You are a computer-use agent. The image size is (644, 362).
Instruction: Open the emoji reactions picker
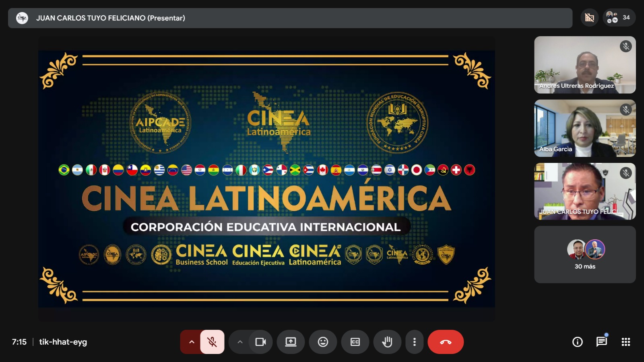[x=323, y=342]
